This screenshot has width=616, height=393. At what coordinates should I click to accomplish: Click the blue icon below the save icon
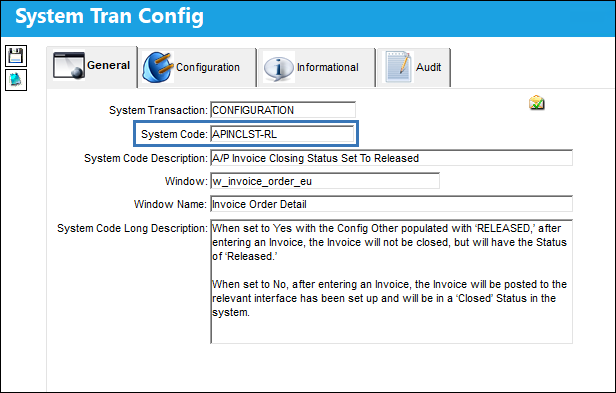tap(16, 80)
